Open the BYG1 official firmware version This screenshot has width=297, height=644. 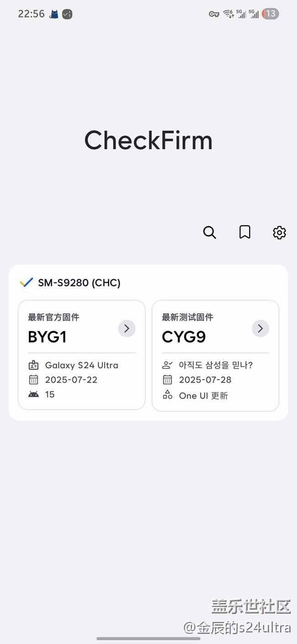pos(48,337)
